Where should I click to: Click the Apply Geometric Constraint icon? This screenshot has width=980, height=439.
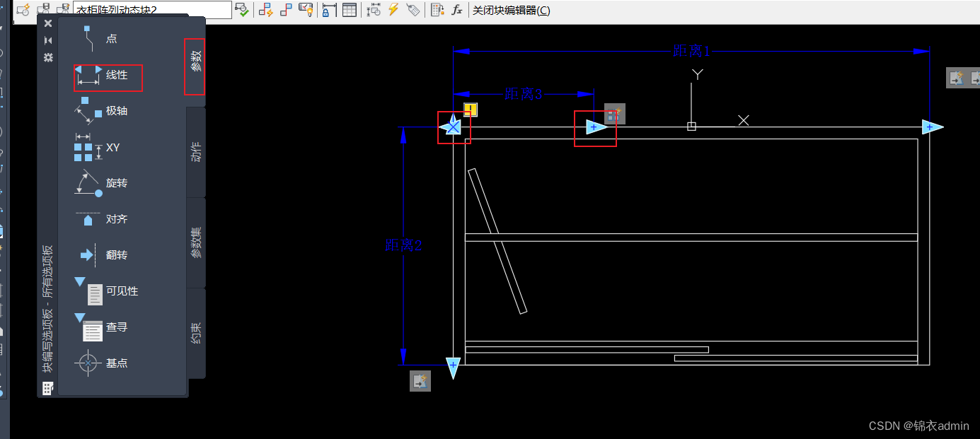(x=286, y=10)
